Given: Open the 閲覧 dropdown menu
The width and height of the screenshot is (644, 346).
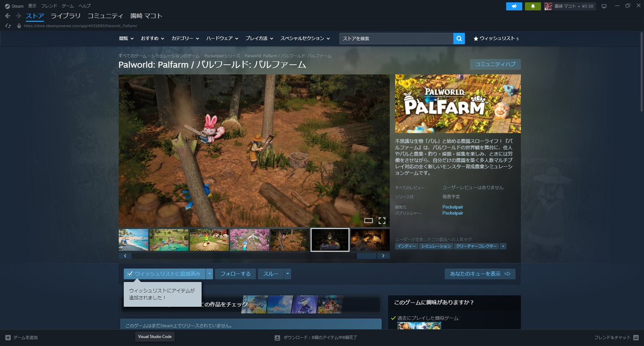Looking at the screenshot, I should coord(126,39).
